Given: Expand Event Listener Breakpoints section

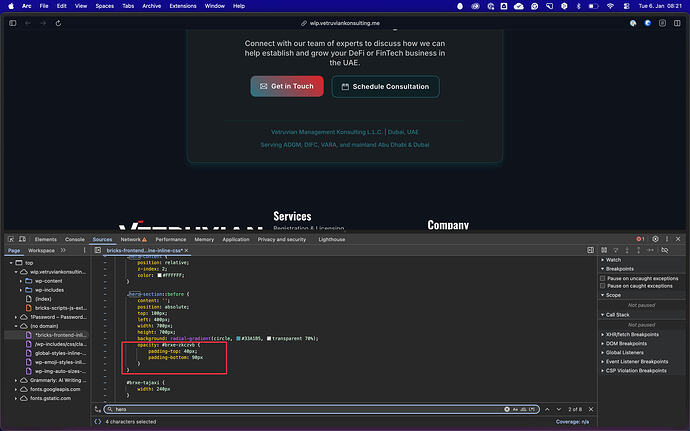Looking at the screenshot, I should [637, 361].
